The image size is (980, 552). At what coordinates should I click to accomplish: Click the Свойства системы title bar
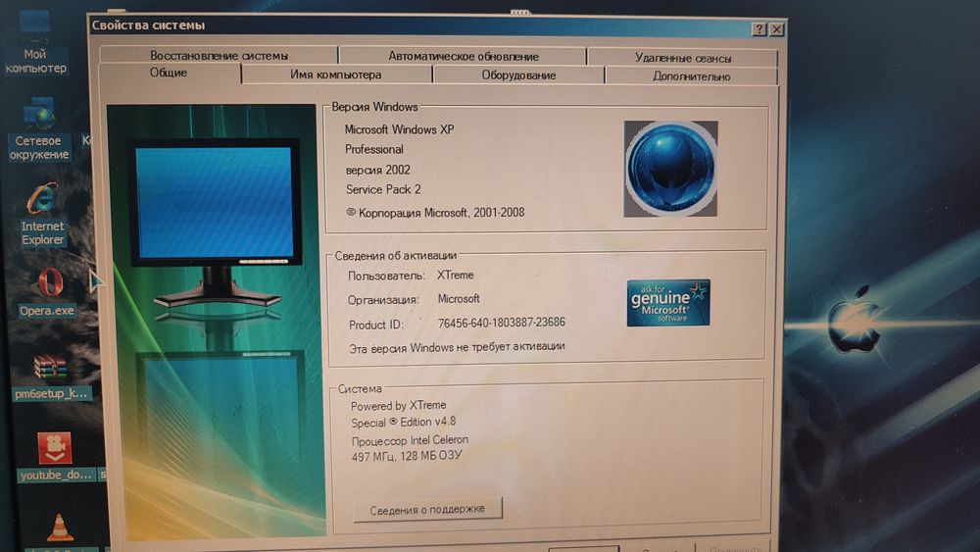coord(418,25)
